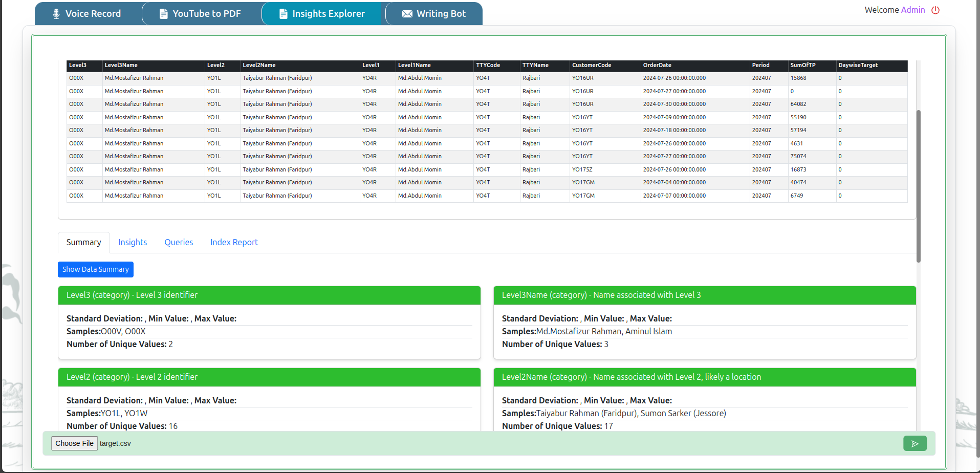Click the SumOfTP column header
Image resolution: width=980 pixels, height=473 pixels.
pyautogui.click(x=802, y=66)
